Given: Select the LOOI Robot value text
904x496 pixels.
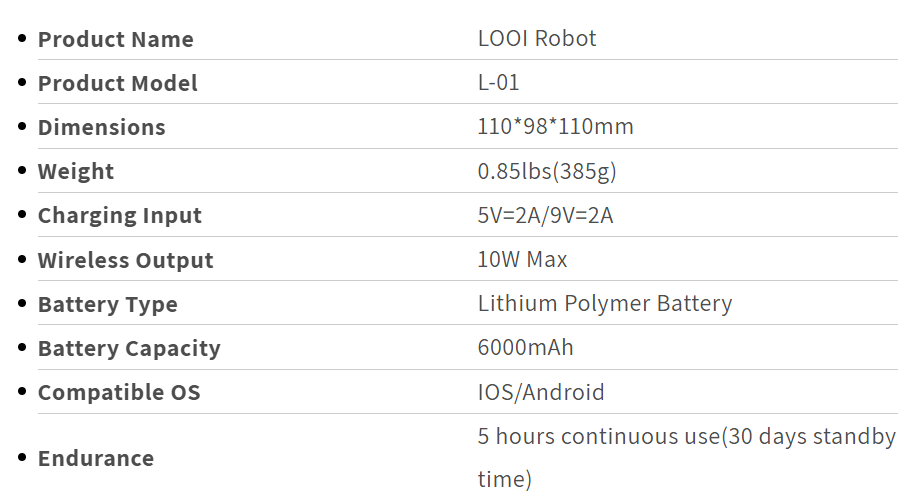Looking at the screenshot, I should click(537, 39).
